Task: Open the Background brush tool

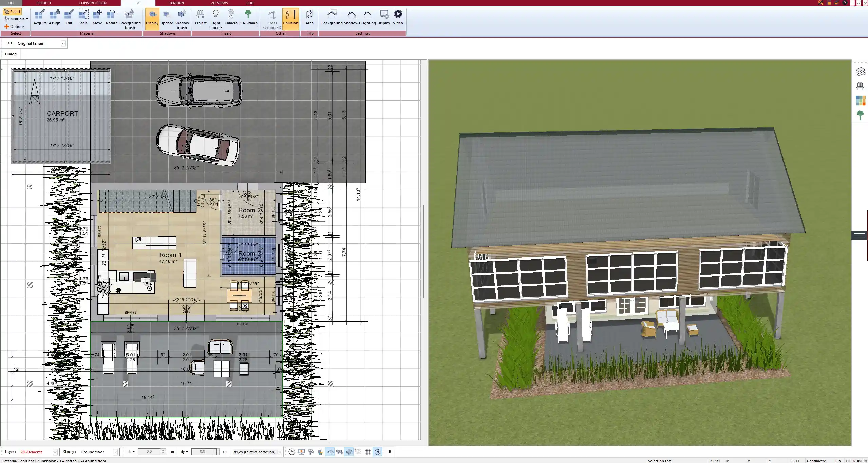Action: 130,19
